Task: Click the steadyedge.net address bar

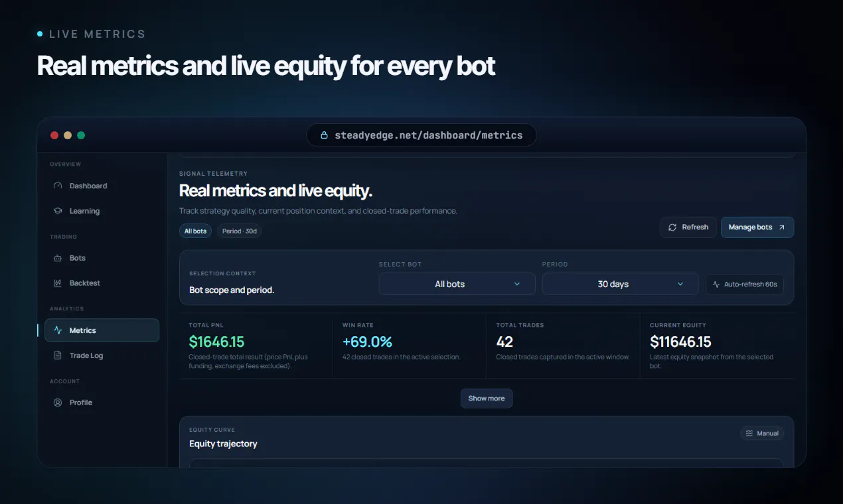Action: [421, 135]
